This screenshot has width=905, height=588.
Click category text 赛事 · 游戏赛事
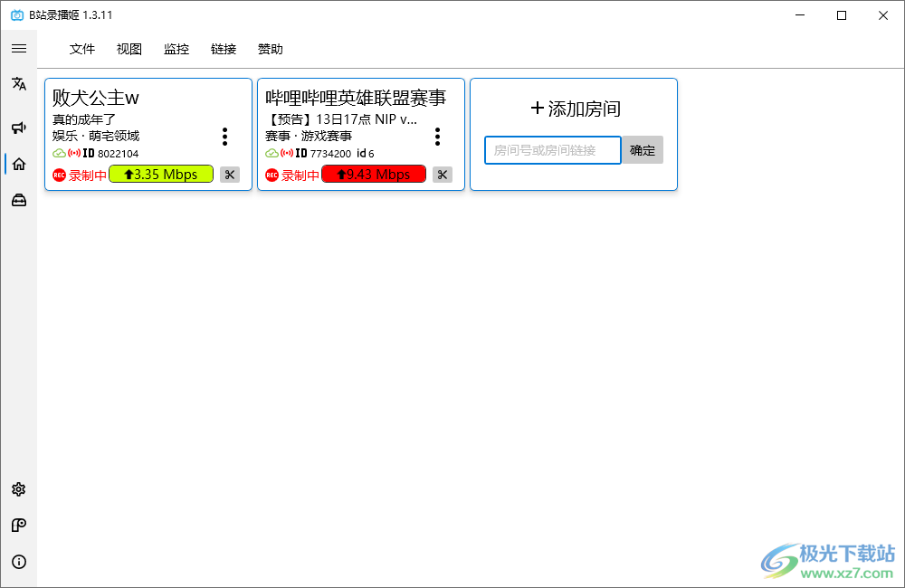[x=309, y=137]
